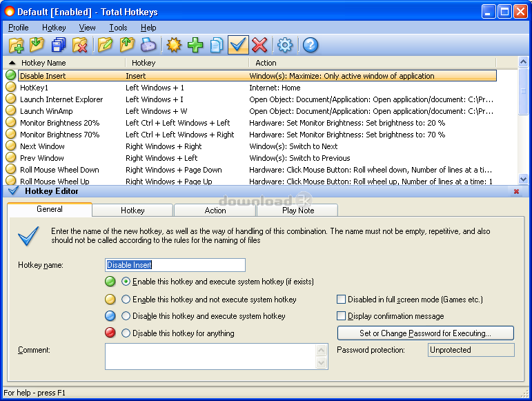
Task: Click 'Set or Change Password for Executing' button
Action: coord(425,333)
